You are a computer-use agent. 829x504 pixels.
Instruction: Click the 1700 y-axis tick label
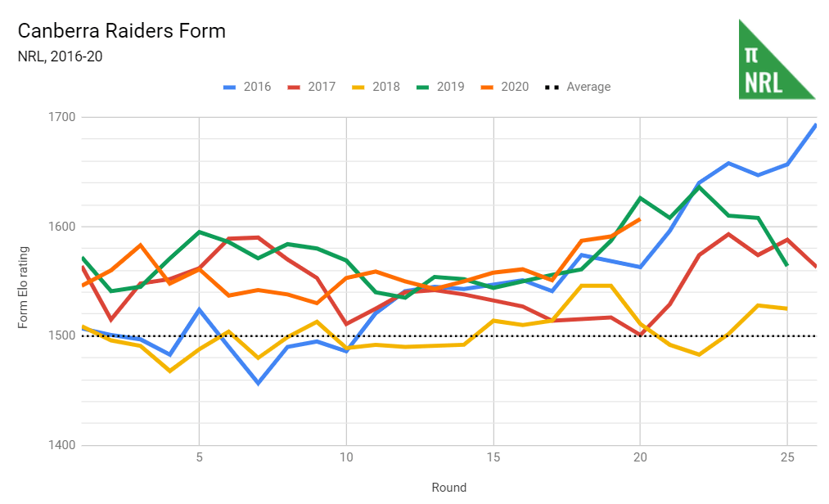tap(61, 117)
